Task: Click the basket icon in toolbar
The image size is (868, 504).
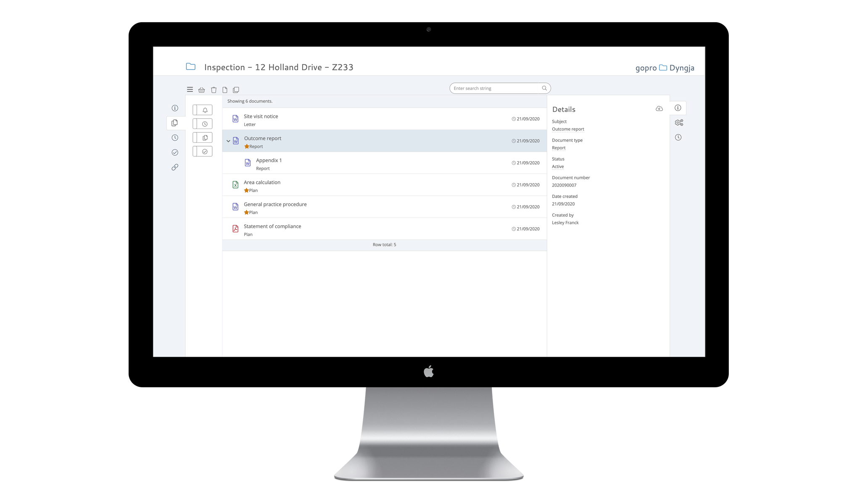Action: click(202, 90)
